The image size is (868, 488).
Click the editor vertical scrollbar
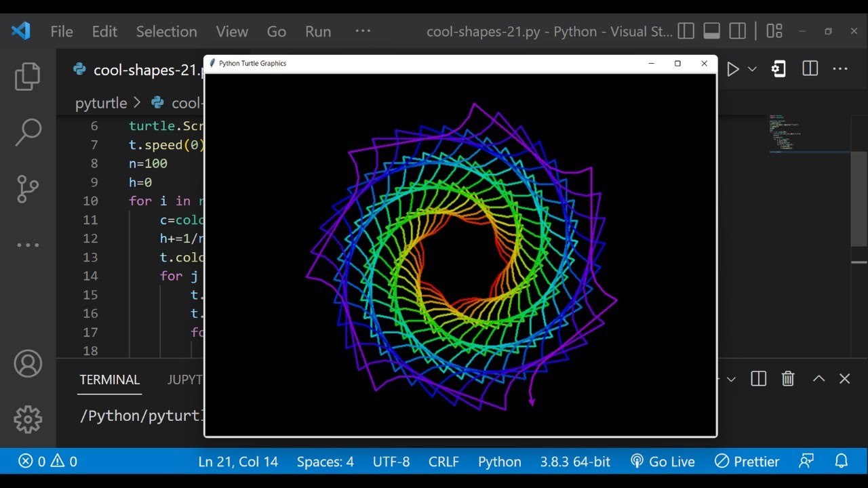(x=859, y=197)
